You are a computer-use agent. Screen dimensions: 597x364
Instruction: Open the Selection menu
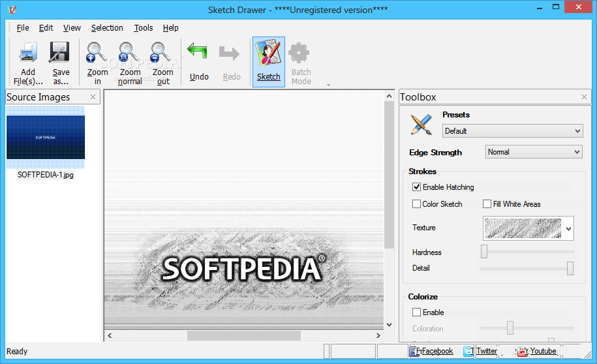coord(107,28)
